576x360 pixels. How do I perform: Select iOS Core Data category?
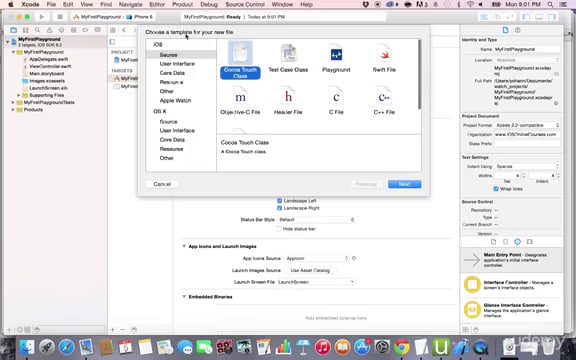172,73
